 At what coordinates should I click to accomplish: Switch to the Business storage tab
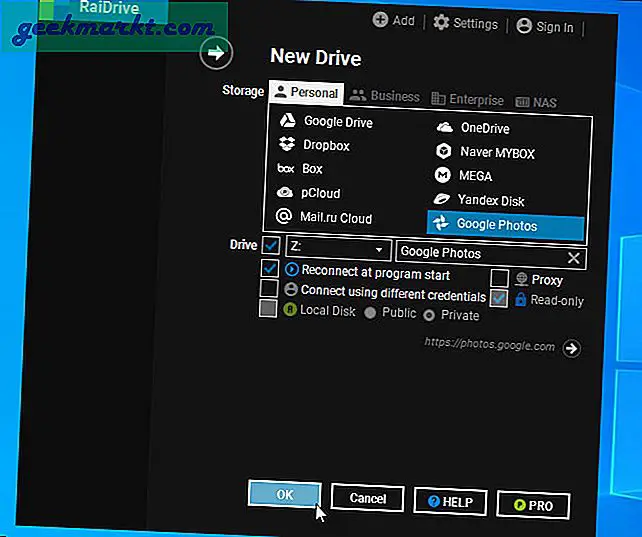tap(384, 97)
